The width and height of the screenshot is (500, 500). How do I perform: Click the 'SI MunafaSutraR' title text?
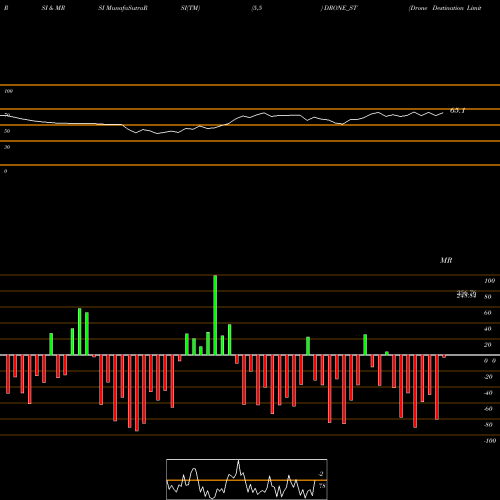(123, 8)
